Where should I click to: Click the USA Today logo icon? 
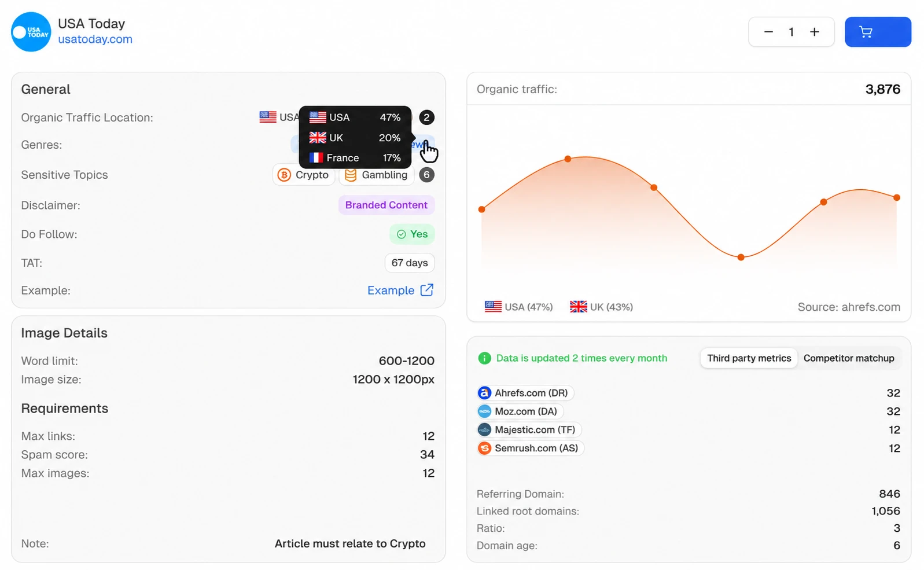point(31,32)
